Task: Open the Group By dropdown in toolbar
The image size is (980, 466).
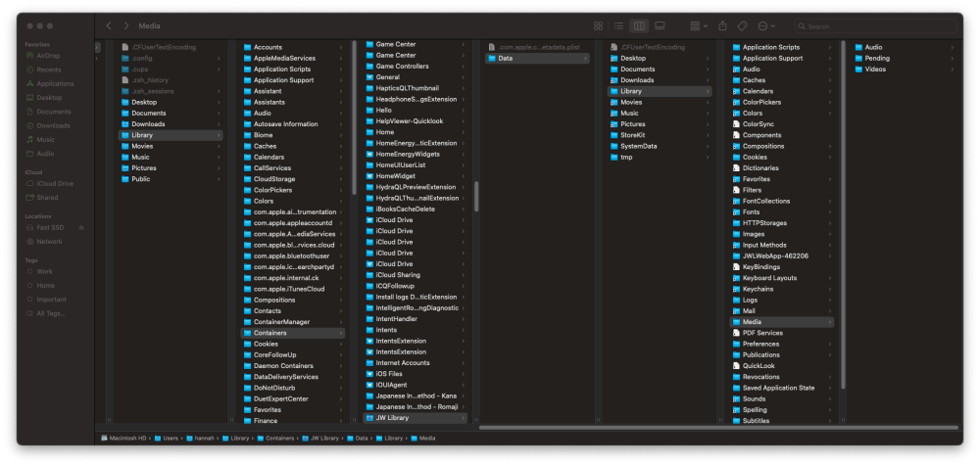Action: (x=699, y=25)
